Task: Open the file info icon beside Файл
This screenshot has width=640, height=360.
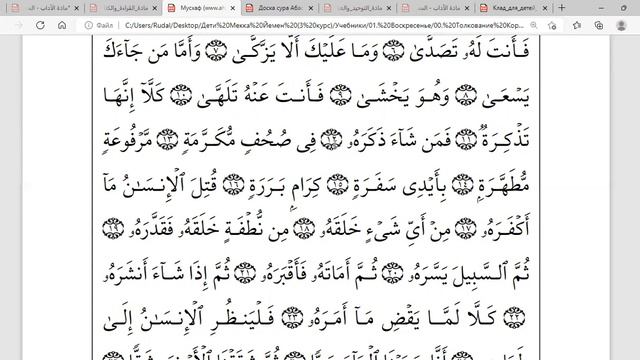Action: [89, 25]
